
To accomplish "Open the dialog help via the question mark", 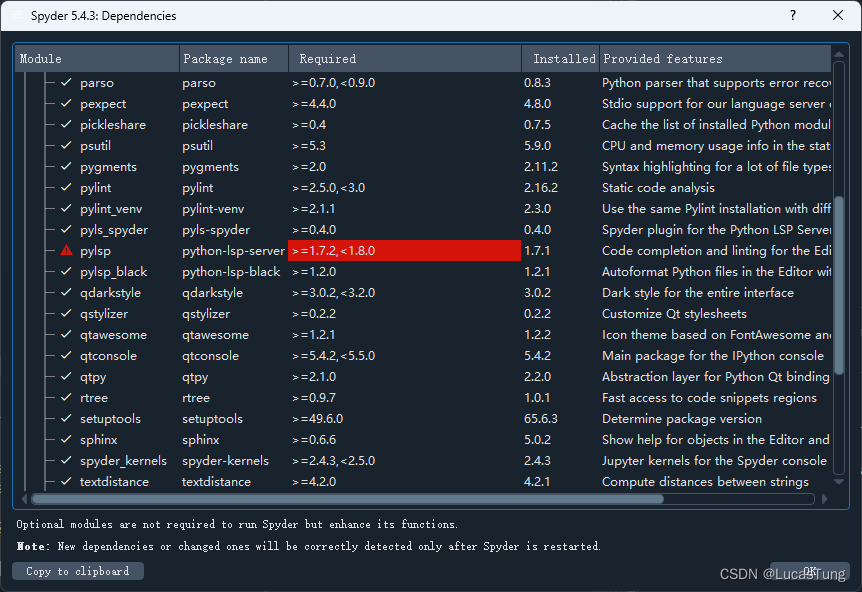I will (x=792, y=15).
